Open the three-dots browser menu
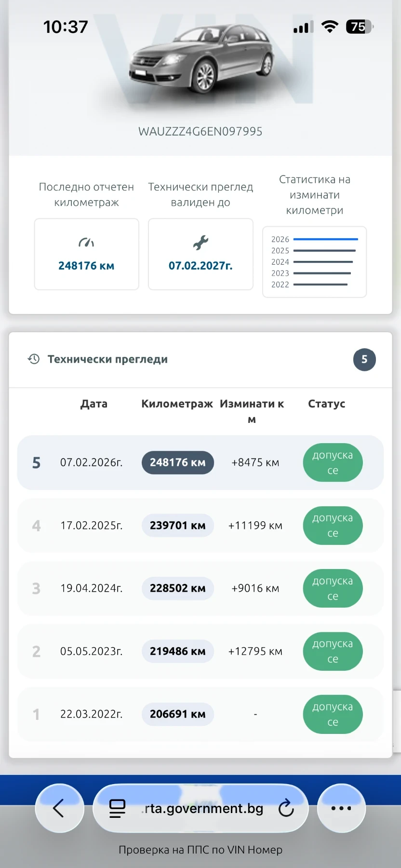Screen dimensions: 401x868 tap(341, 808)
